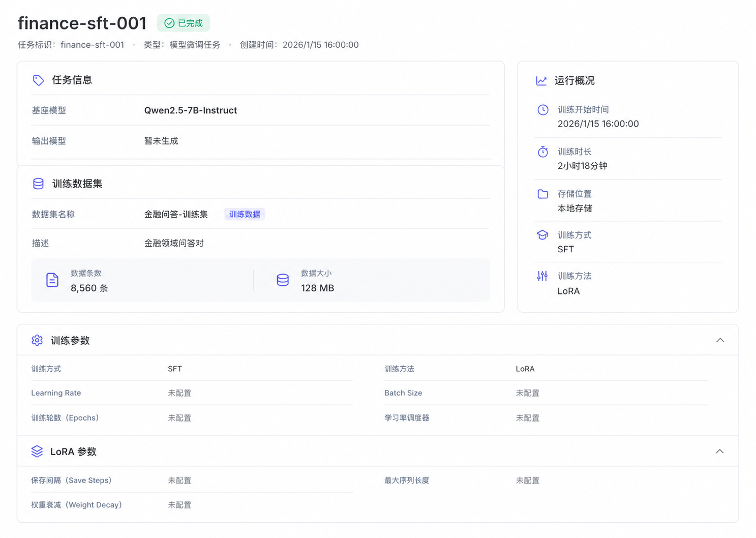This screenshot has width=756, height=538.
Task: Click the base model value Qwen2.5-7B-Instruct
Action: [191, 110]
